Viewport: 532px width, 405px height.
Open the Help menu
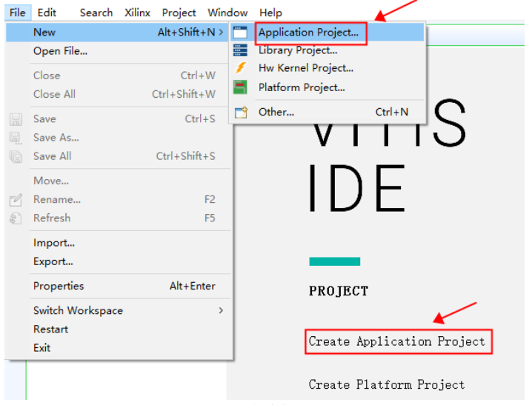click(270, 13)
